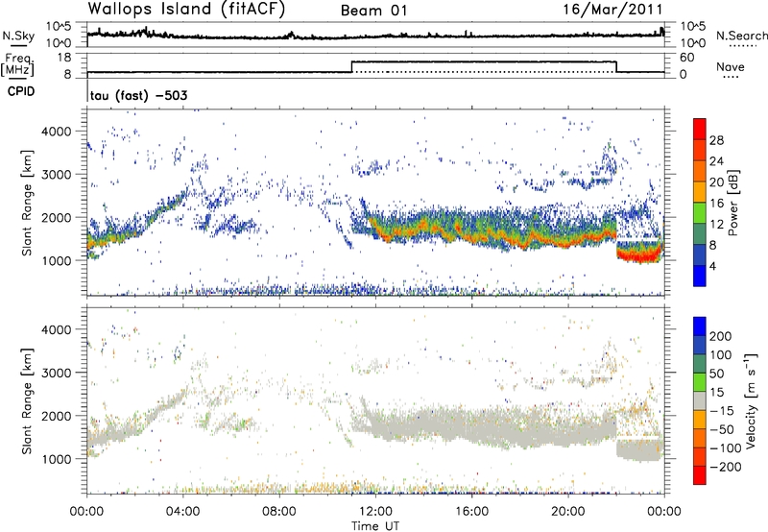Viewport: 768px width, 532px height.
Task: Click the '04:00' time axis tick label
Action: [x=183, y=512]
